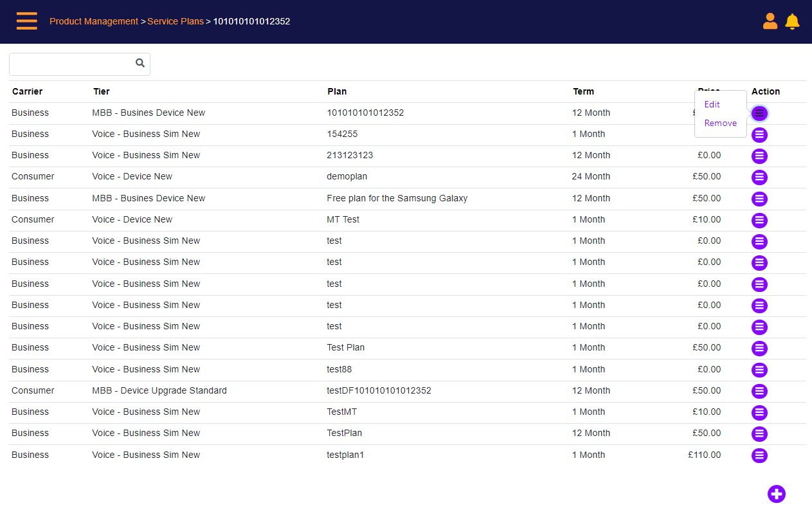Image resolution: width=812 pixels, height=528 pixels.
Task: Select plan name 'TestPlan' with 12 Month term
Action: (345, 433)
